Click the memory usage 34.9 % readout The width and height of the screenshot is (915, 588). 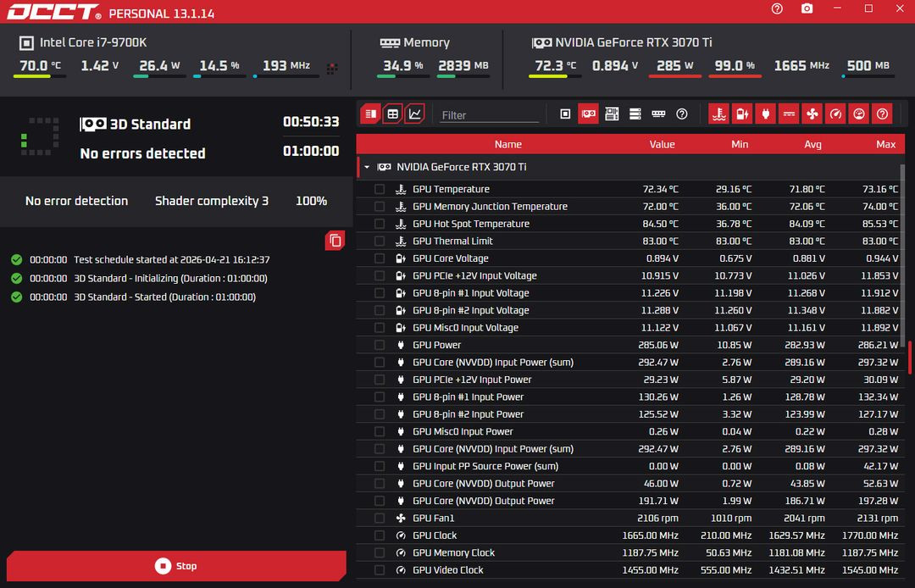(x=402, y=65)
